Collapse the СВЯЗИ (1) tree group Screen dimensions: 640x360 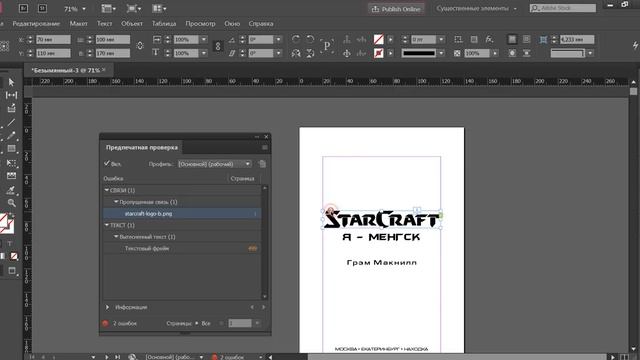[x=107, y=190]
